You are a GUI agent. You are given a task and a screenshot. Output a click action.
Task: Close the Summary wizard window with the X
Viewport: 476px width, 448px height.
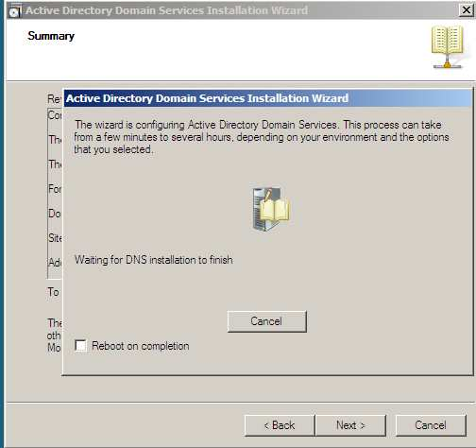(x=466, y=10)
